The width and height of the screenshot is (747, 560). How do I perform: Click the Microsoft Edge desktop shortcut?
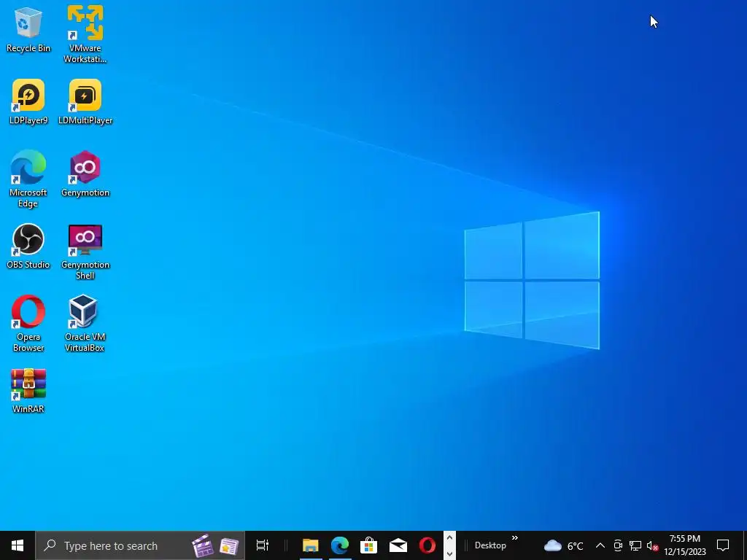coord(28,179)
